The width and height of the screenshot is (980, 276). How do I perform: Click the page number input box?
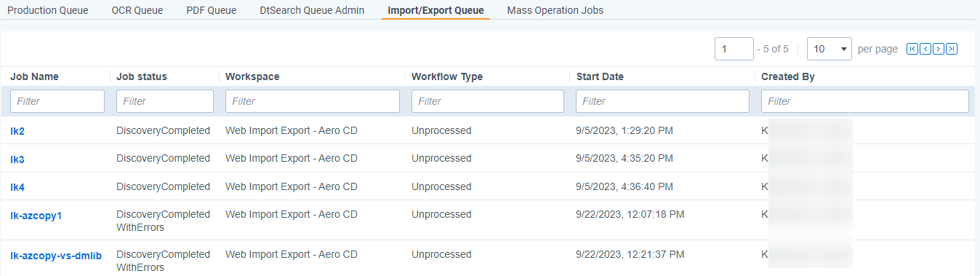pyautogui.click(x=734, y=49)
